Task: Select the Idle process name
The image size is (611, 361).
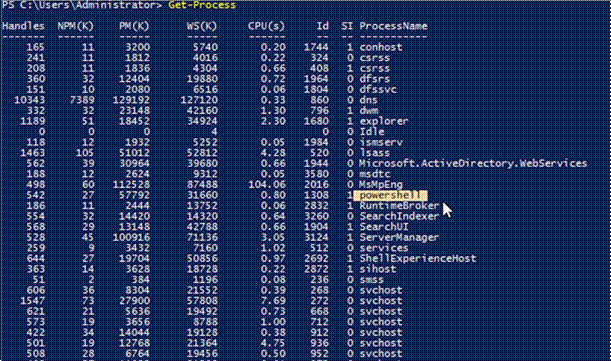Action: (x=372, y=131)
